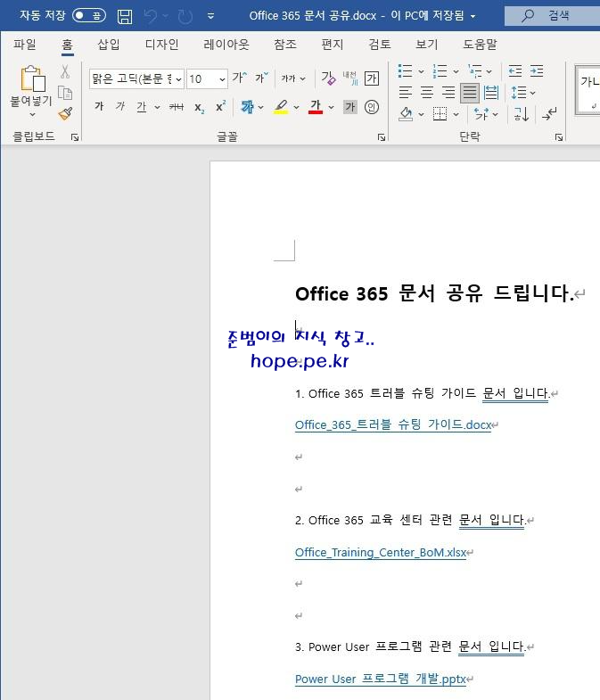Switch to the 디자인 tab
Screen dimensions: 600x700
[161, 45]
